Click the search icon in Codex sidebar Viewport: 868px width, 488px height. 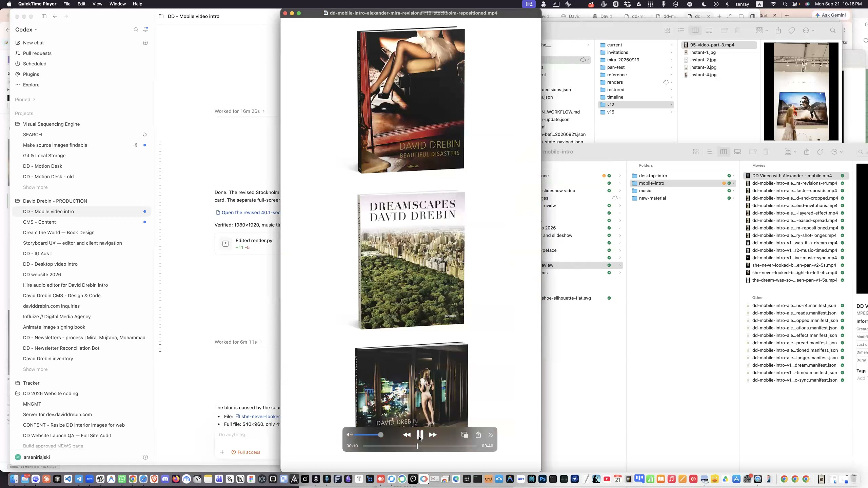click(x=136, y=29)
